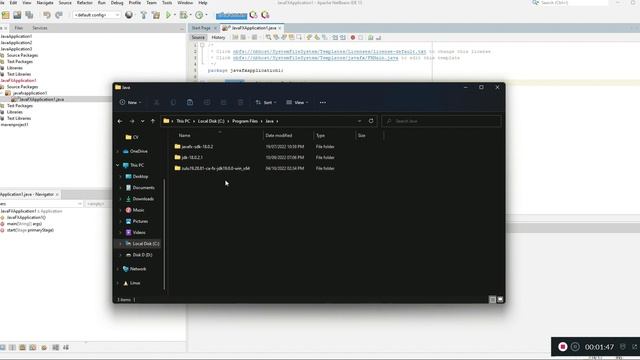
Task: Open the default config dropdown in NetBeans
Action: [x=96, y=15]
